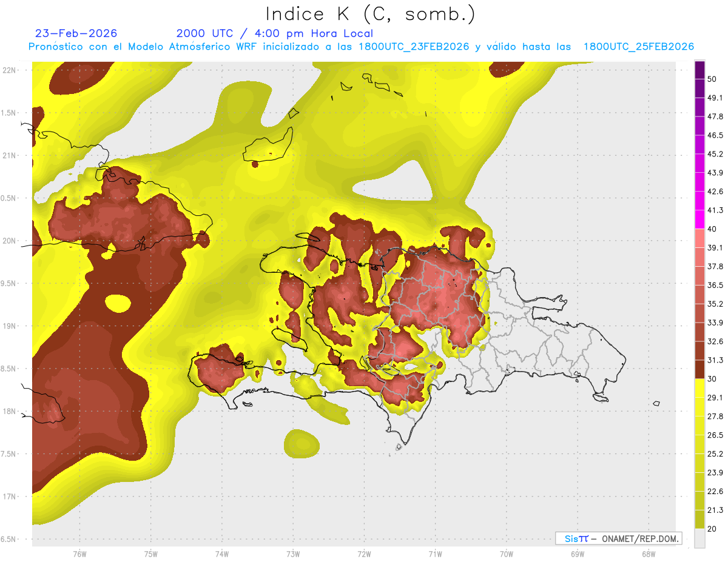This screenshot has width=728, height=562.
Task: Click the "17N" latitude axis label
Action: 9,497
